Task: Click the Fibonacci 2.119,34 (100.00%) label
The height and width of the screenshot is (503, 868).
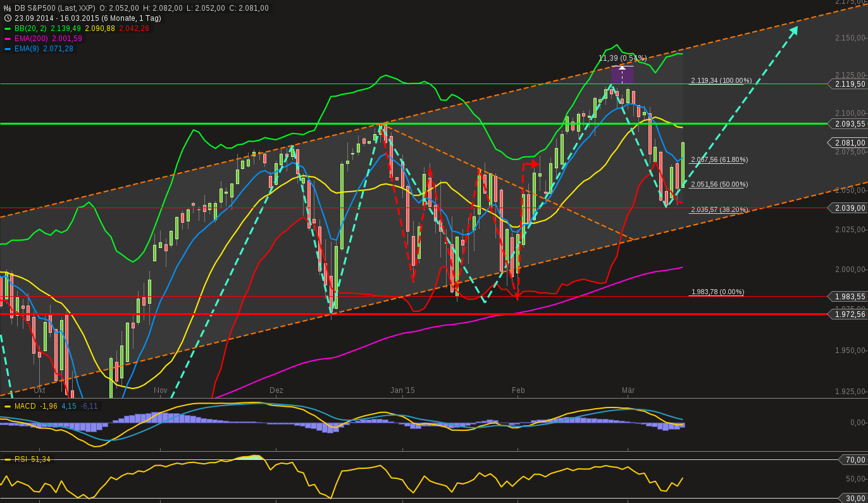Action: (x=721, y=80)
